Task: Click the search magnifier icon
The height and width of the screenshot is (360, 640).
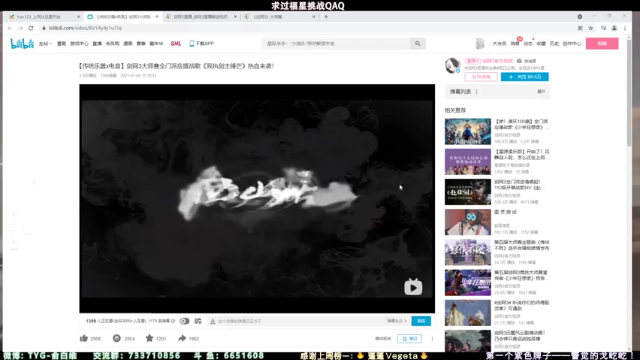Action: click(418, 43)
